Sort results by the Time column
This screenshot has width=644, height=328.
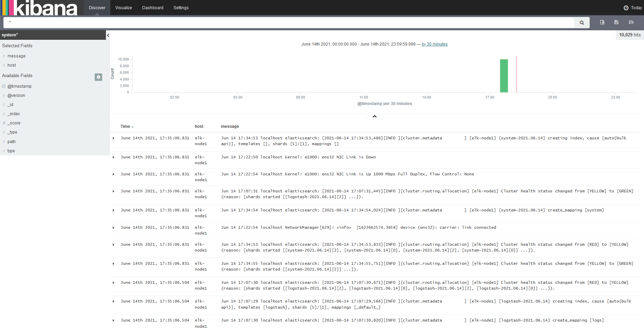tap(126, 126)
